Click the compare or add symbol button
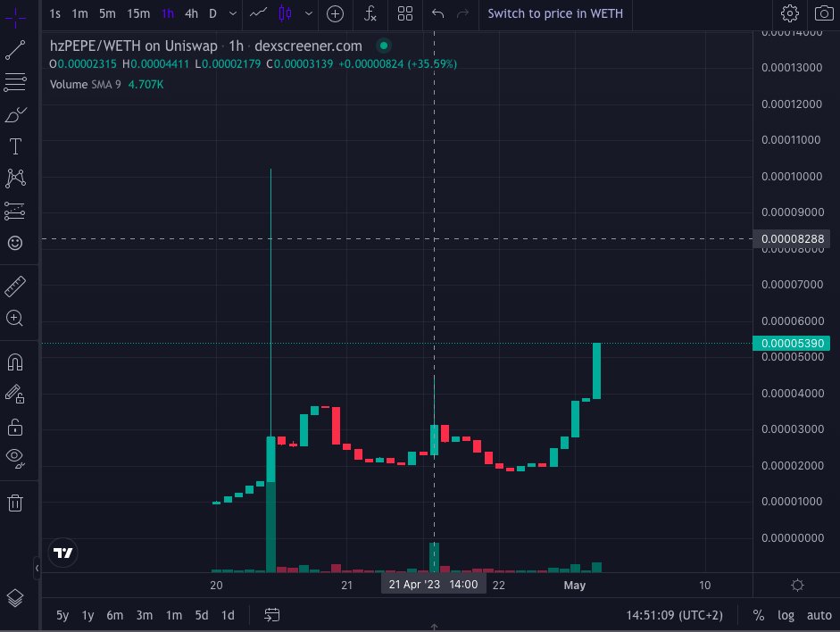The height and width of the screenshot is (632, 840). click(x=336, y=14)
